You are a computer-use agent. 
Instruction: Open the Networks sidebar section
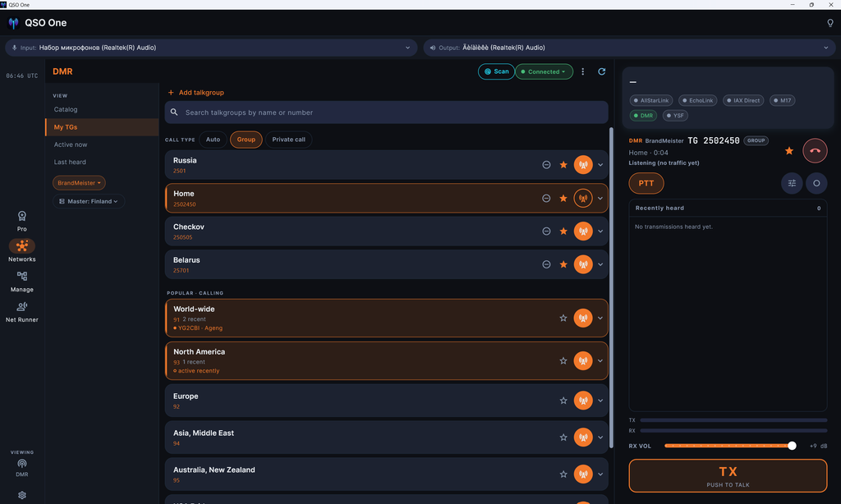[22, 250]
